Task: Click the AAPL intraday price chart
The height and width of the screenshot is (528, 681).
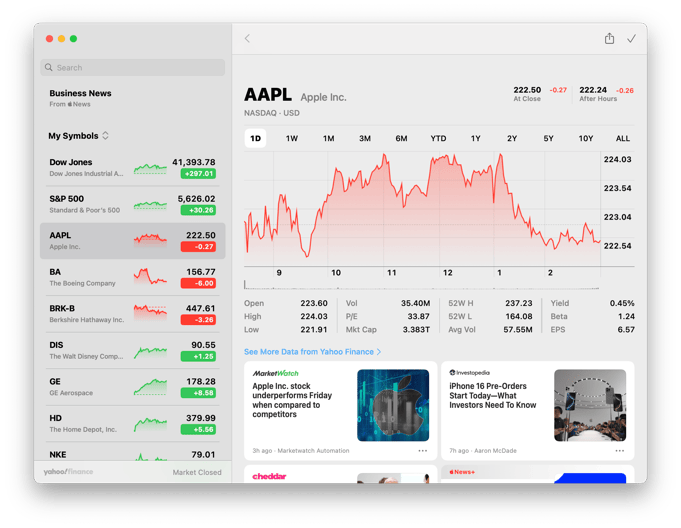Action: click(x=422, y=209)
